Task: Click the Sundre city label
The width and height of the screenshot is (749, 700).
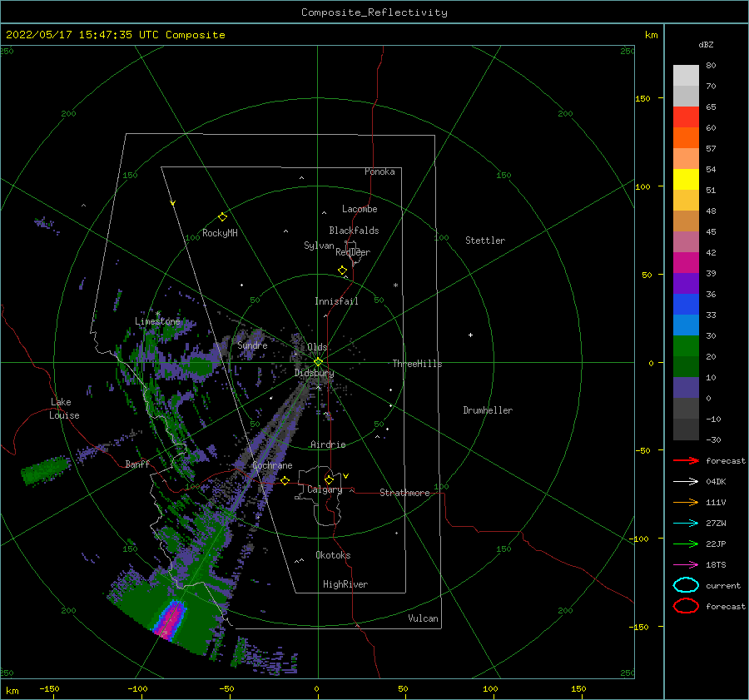Action: pos(252,345)
